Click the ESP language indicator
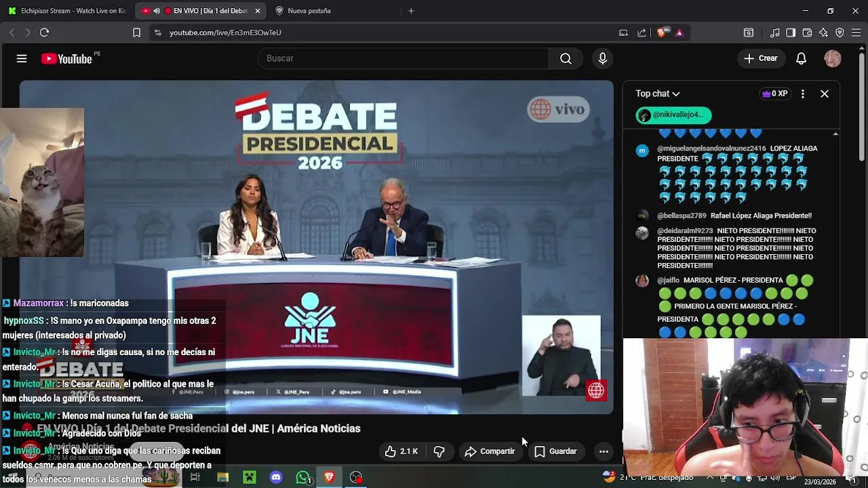868x488 pixels. coord(791,478)
